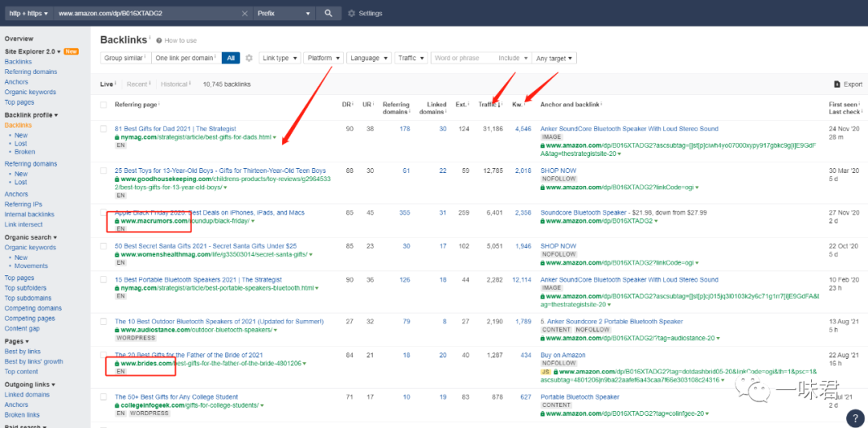Open 25 Best Toys for 13-Year-Old Boys link
This screenshot has height=428, width=868.
[220, 171]
